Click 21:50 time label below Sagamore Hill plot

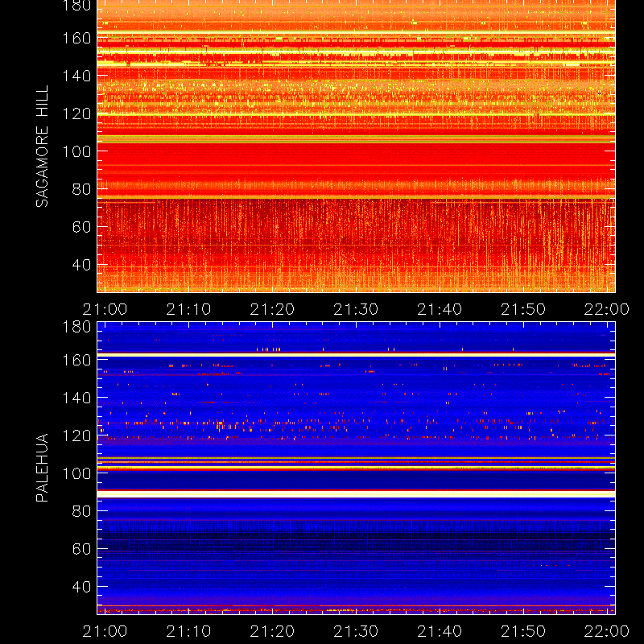(523, 309)
